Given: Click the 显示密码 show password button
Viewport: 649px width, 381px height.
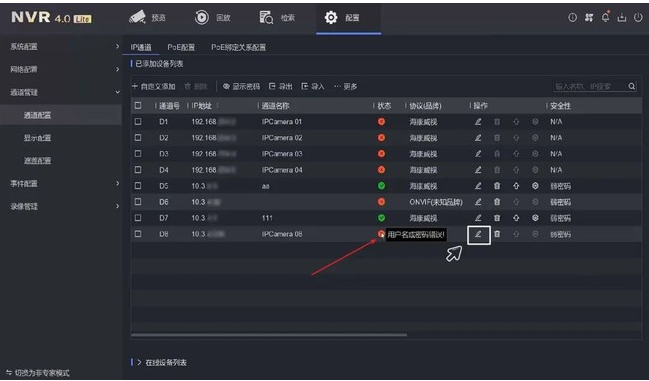Looking at the screenshot, I should 242,86.
